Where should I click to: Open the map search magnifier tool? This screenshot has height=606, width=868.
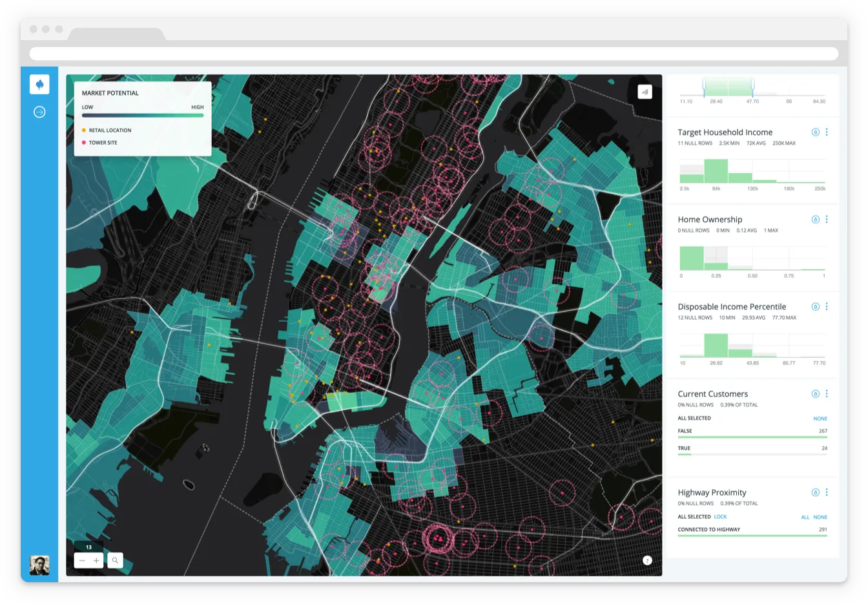pos(115,560)
